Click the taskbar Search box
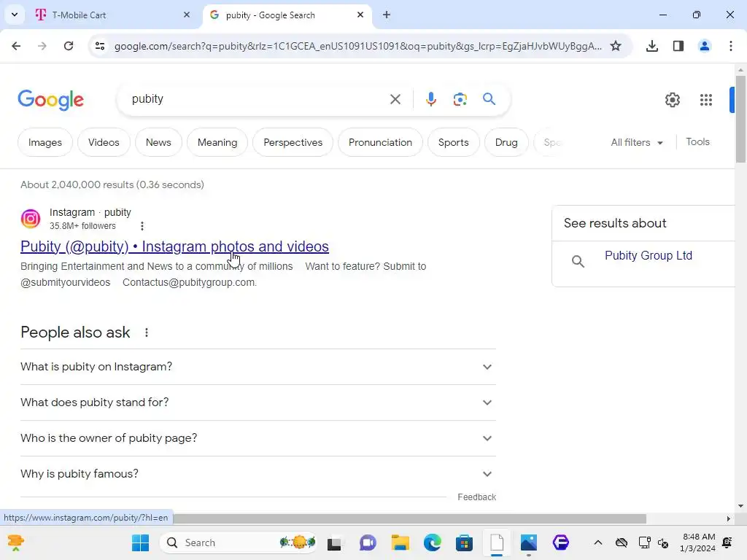Viewport: 747px width, 560px height. (239, 542)
